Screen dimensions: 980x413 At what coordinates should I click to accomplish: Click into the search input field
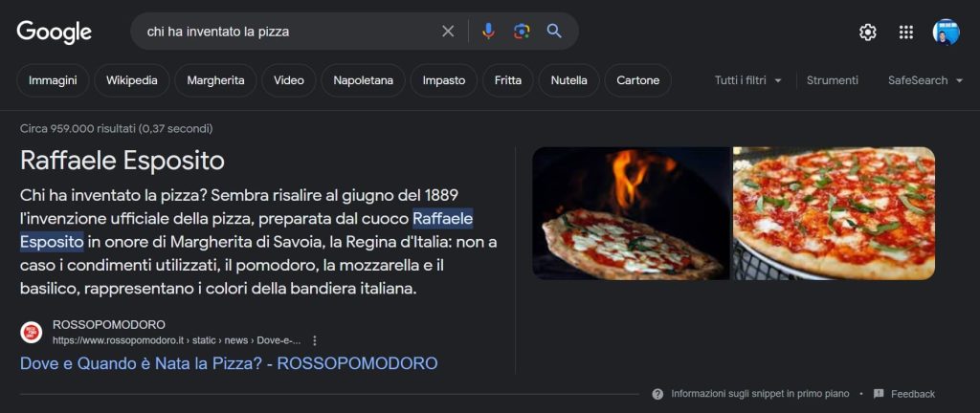(287, 32)
